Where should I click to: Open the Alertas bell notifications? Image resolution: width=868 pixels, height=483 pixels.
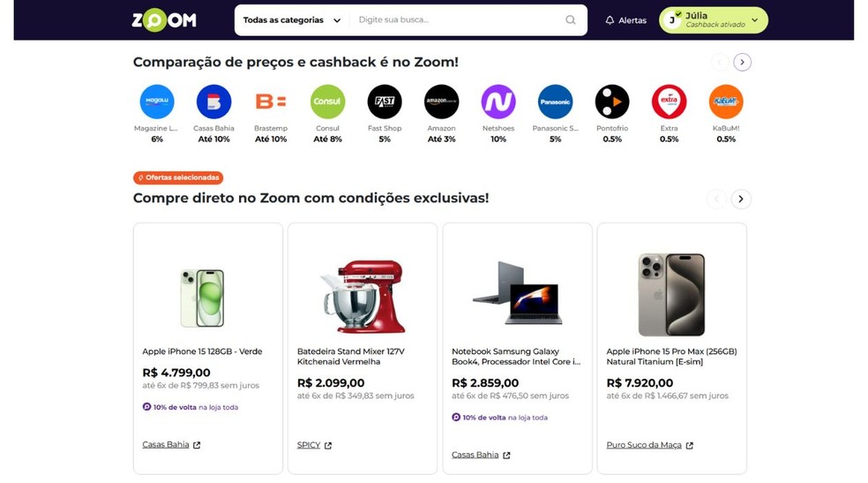(x=625, y=20)
